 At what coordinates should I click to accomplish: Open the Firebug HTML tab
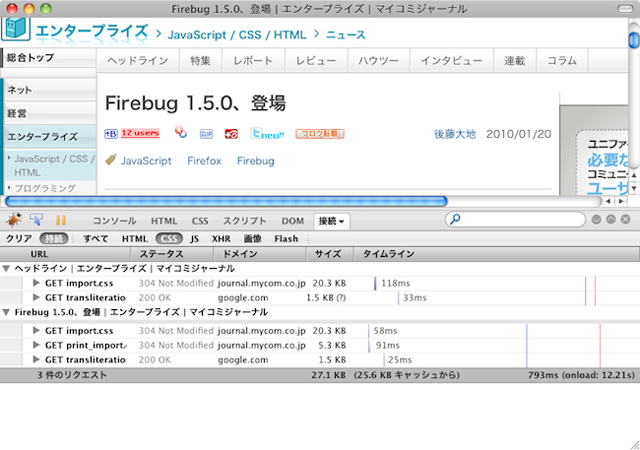point(164,221)
